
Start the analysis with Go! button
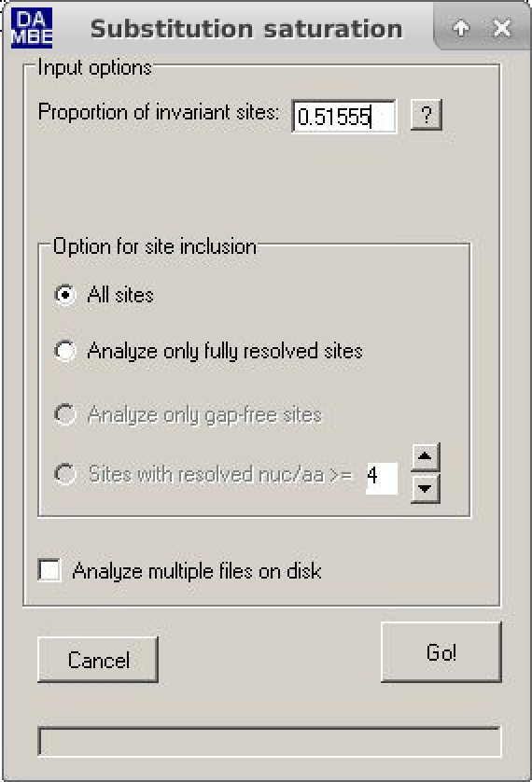click(441, 652)
